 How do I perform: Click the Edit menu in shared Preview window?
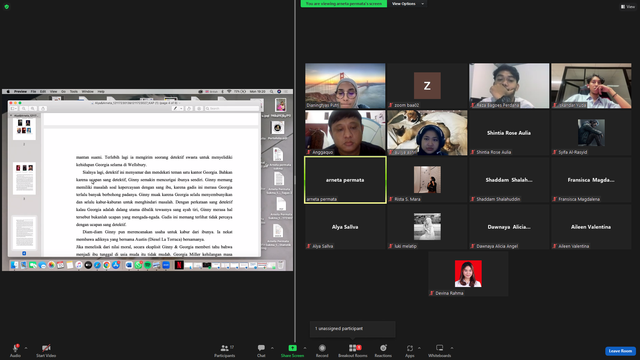(43, 91)
